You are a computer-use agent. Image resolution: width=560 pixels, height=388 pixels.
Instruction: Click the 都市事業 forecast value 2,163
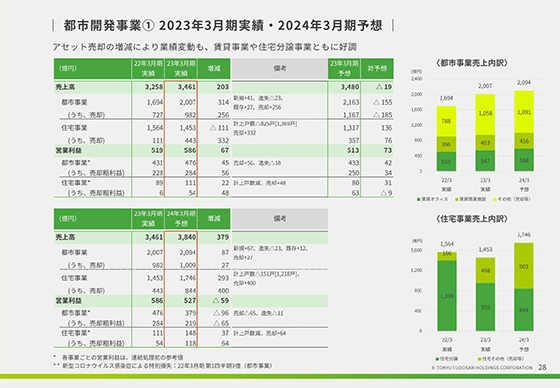(351, 102)
